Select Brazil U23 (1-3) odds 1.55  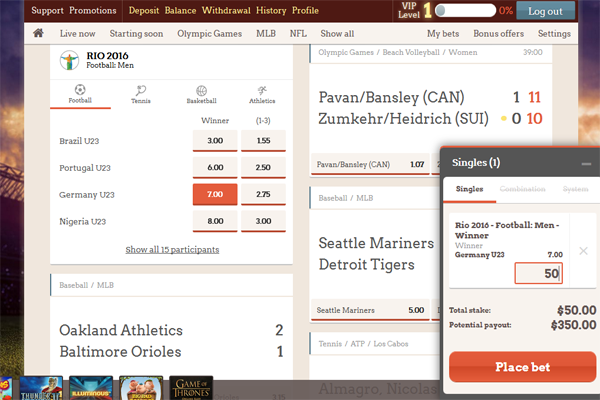(x=263, y=141)
